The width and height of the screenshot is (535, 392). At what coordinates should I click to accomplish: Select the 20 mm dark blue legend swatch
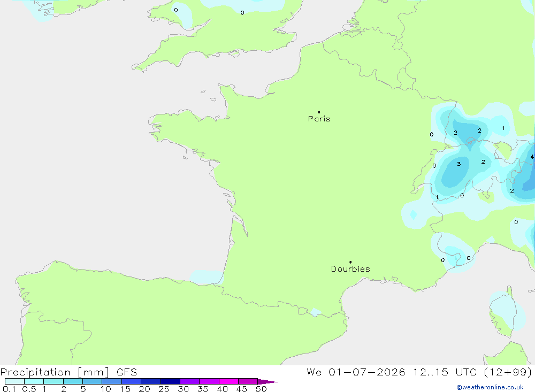tap(150, 381)
